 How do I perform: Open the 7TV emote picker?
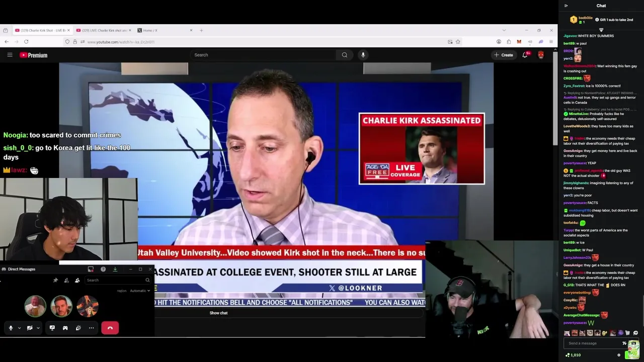coord(624,343)
